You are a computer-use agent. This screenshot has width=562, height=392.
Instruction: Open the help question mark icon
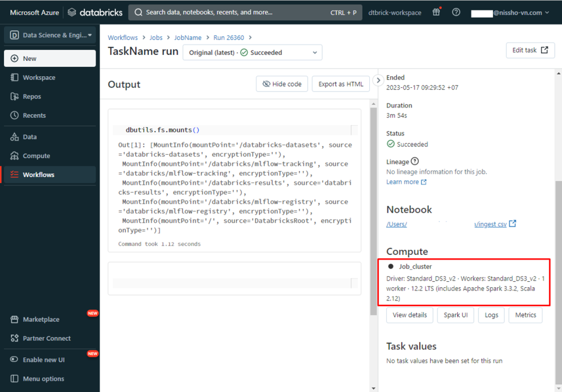tap(456, 12)
